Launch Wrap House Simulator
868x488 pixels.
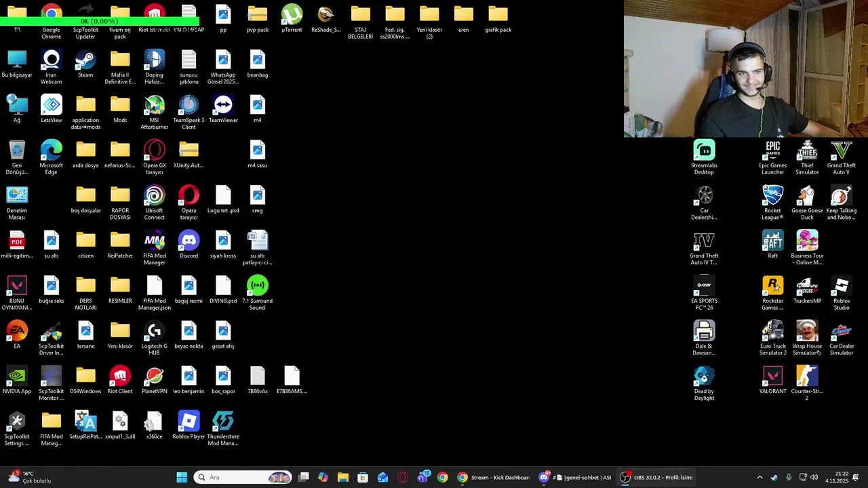point(807,338)
